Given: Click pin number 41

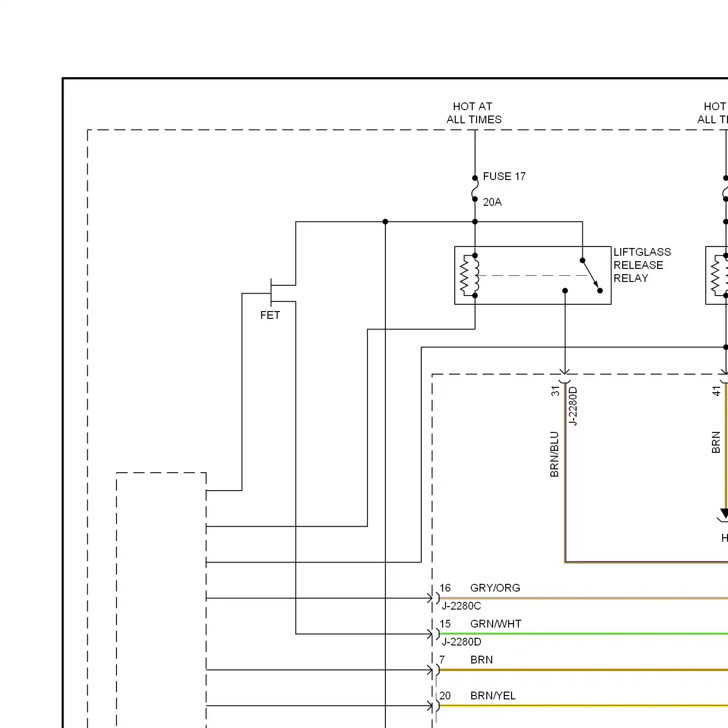Looking at the screenshot, I should point(716,391).
